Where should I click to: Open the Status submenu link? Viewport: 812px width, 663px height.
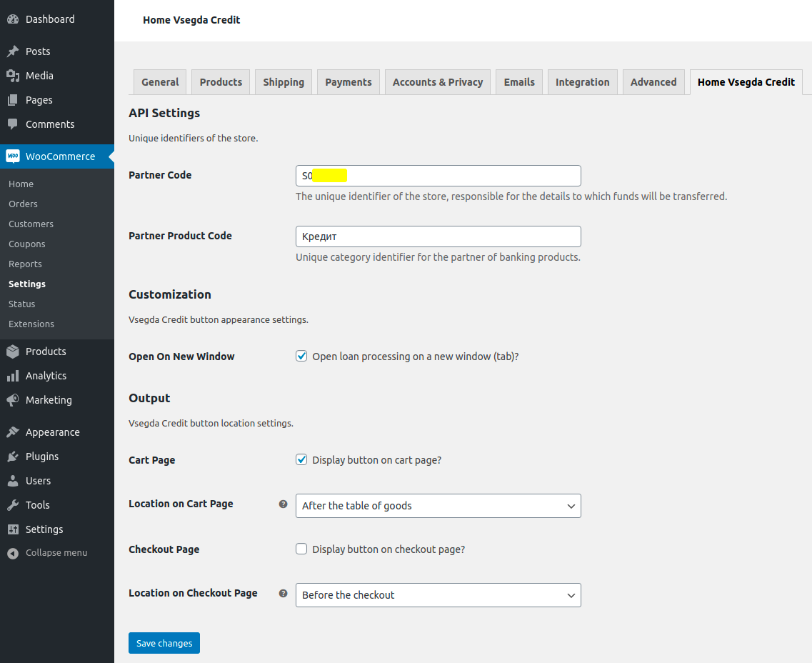pyautogui.click(x=21, y=304)
